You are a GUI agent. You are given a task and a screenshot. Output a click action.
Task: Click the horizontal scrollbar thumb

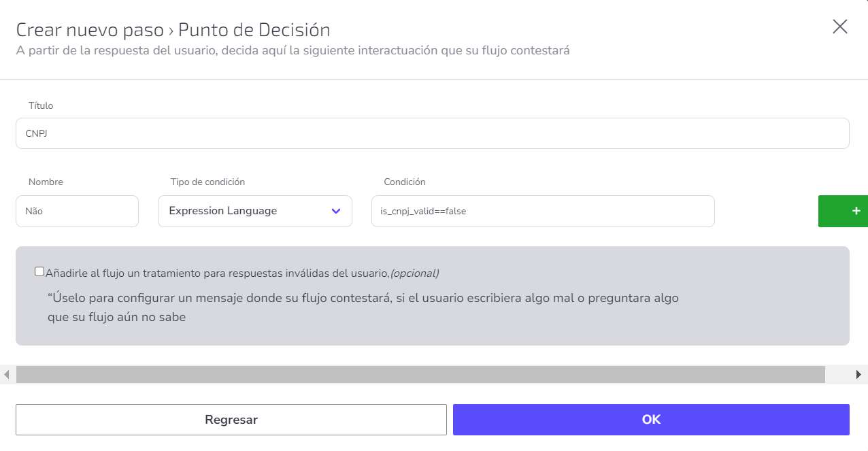click(420, 375)
